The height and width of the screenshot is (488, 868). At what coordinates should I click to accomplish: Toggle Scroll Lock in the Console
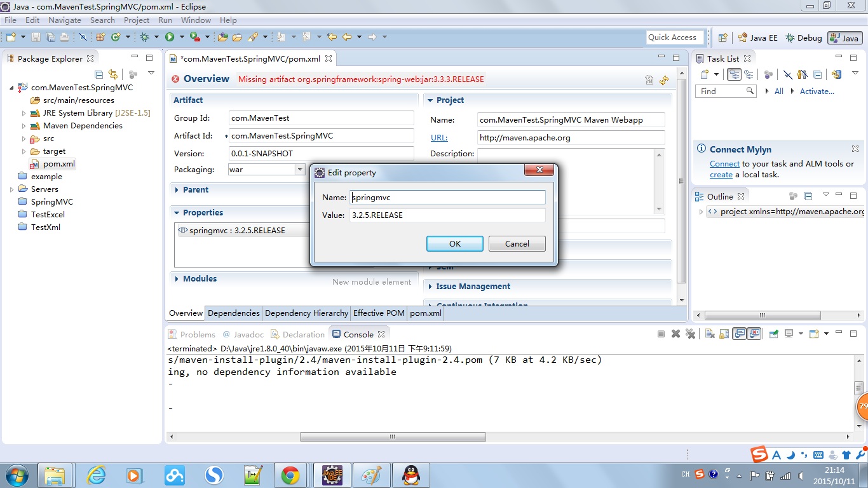724,334
